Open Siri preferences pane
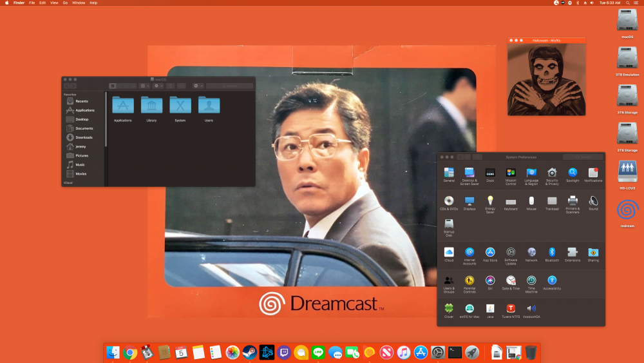Image resolution: width=644 pixels, height=363 pixels. [x=490, y=282]
